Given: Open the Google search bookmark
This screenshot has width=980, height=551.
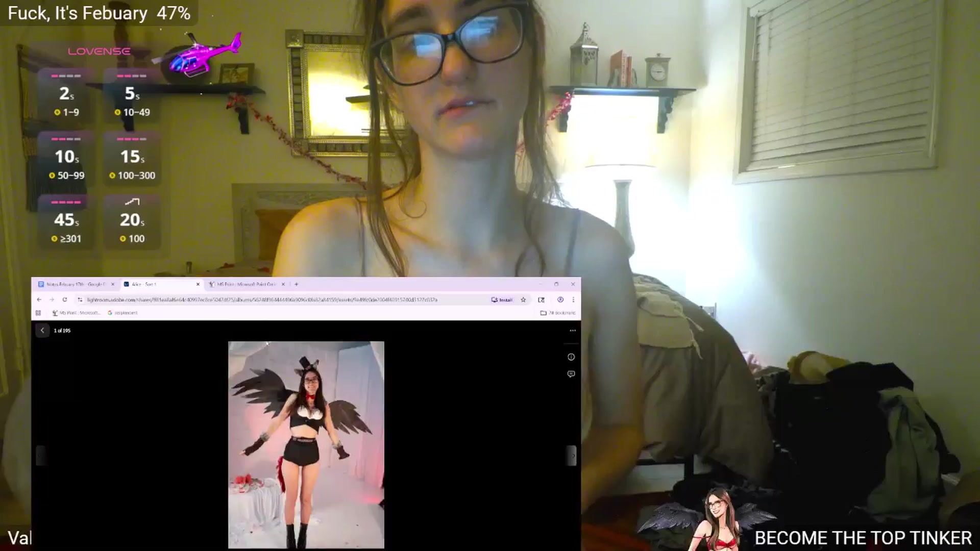Looking at the screenshot, I should (122, 313).
